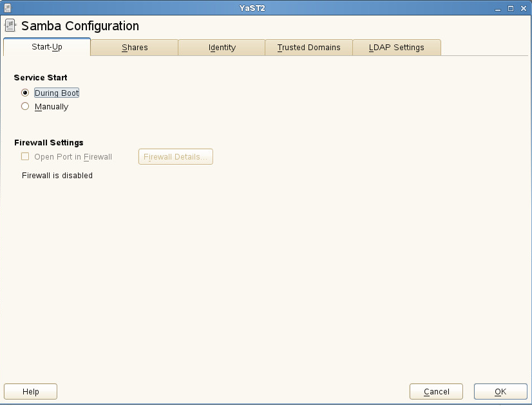Switch to the Start-Up tab

click(47, 47)
